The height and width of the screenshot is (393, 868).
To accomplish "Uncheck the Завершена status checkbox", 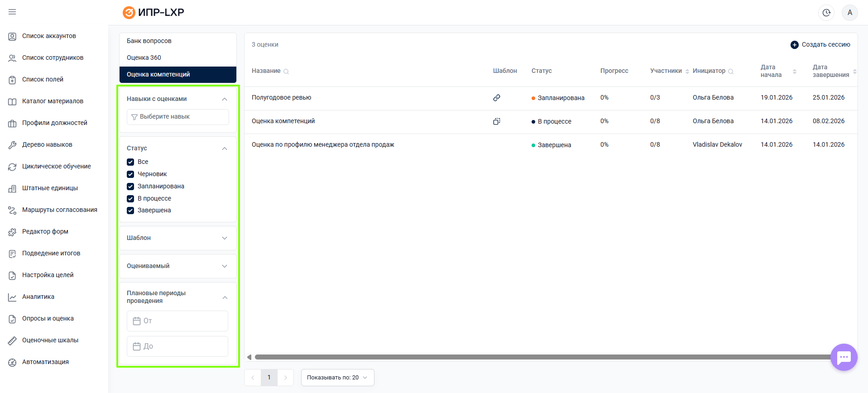I will click(130, 211).
